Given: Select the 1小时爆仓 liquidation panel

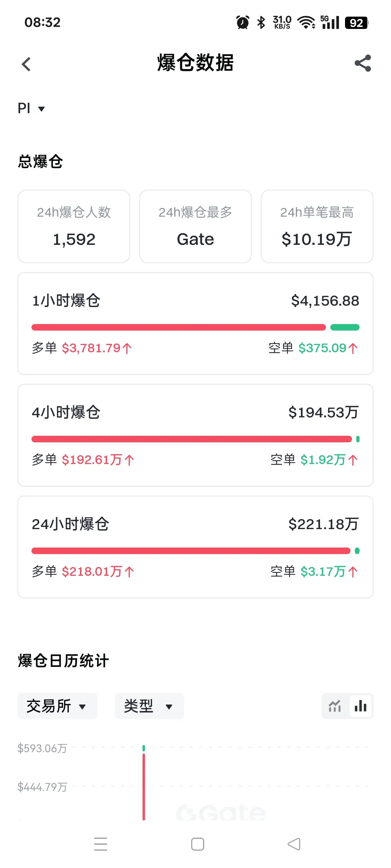Looking at the screenshot, I should tap(195, 324).
